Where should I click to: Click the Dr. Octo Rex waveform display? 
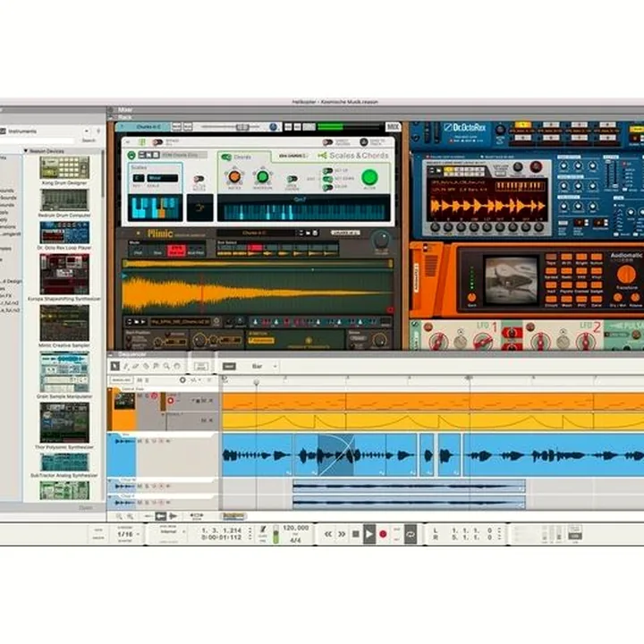[487, 206]
